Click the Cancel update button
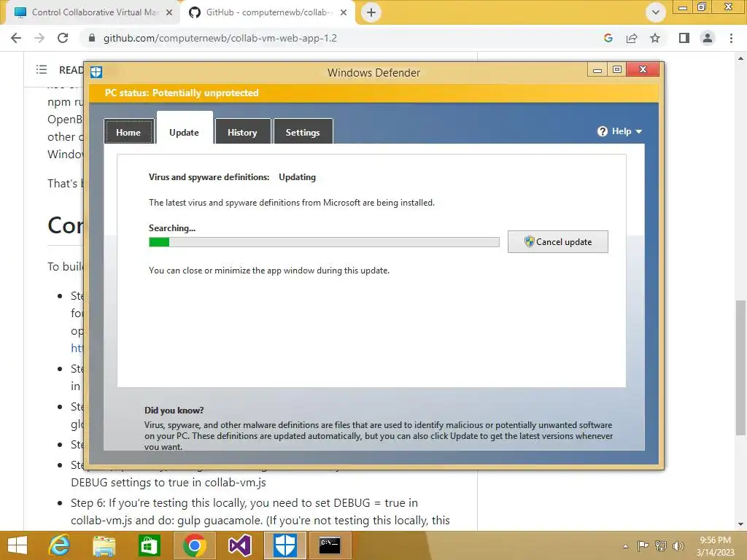 (x=558, y=242)
